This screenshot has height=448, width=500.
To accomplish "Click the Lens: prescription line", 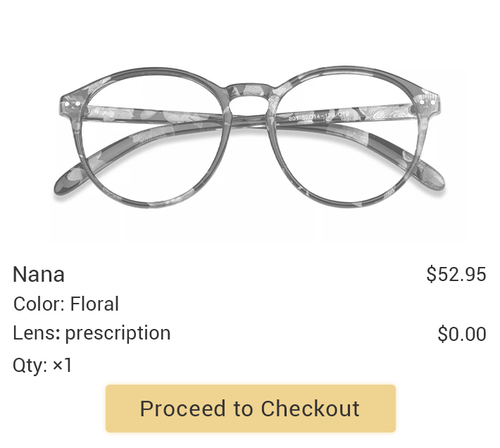I will click(92, 333).
